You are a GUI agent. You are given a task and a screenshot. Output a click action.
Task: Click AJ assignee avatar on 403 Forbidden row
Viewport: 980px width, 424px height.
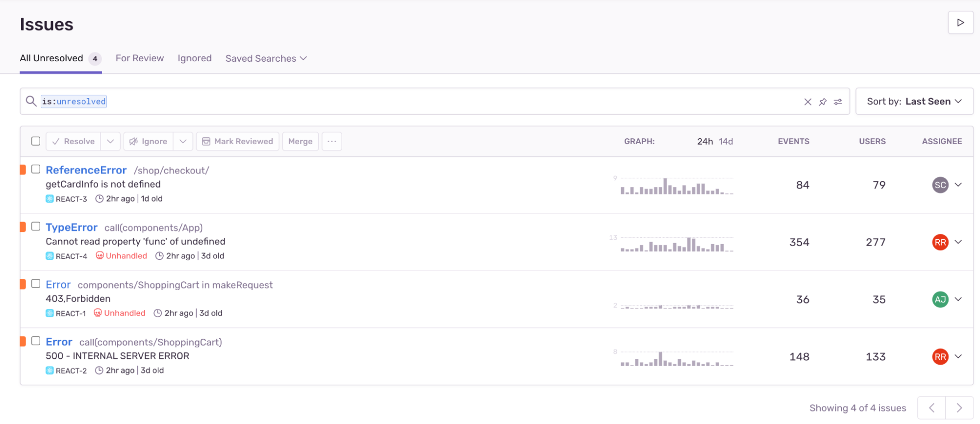[x=940, y=299]
